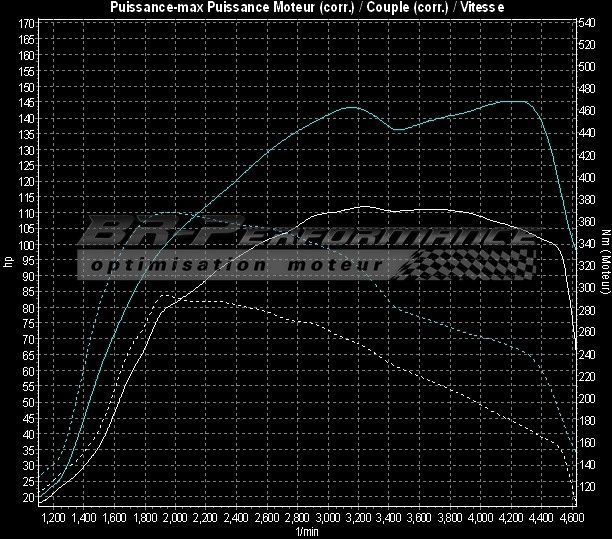
Task: Click the 1,200 rpm tick label
Action: coord(53,519)
